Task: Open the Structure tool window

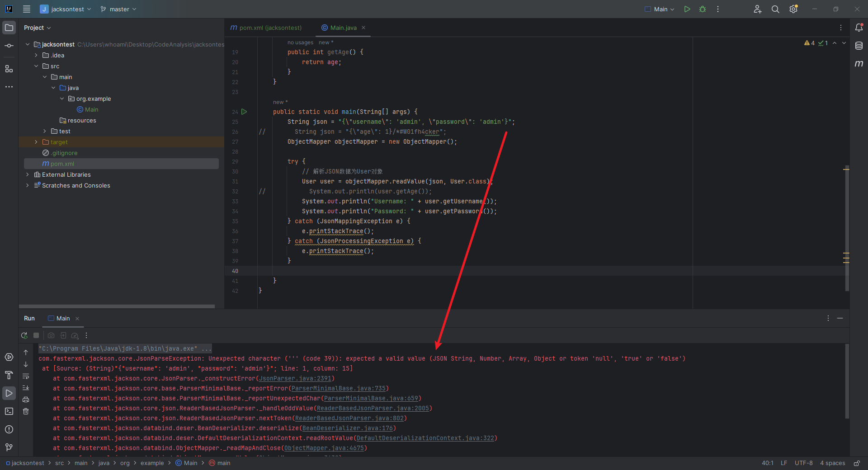Action: [9, 69]
